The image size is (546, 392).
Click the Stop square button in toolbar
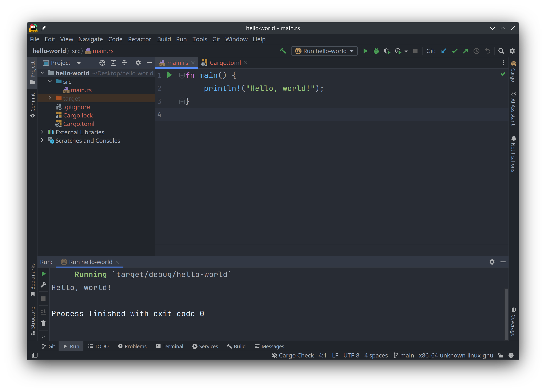pyautogui.click(x=415, y=51)
